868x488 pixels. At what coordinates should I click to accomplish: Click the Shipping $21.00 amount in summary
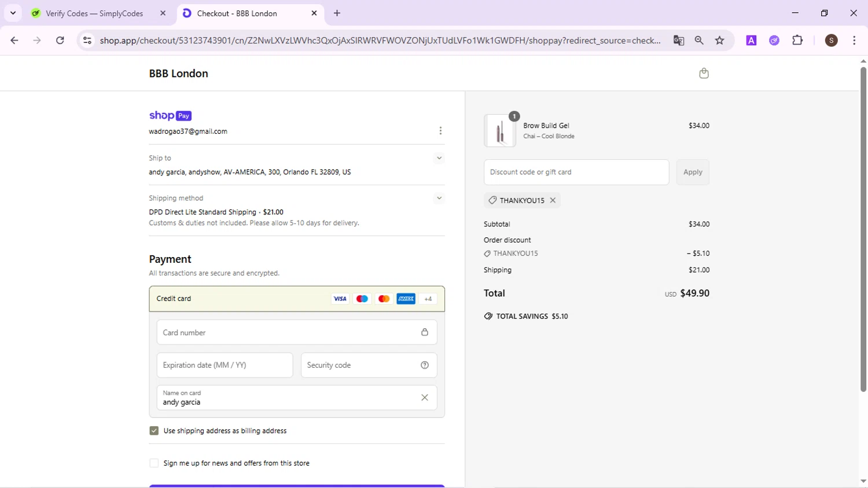click(x=699, y=270)
